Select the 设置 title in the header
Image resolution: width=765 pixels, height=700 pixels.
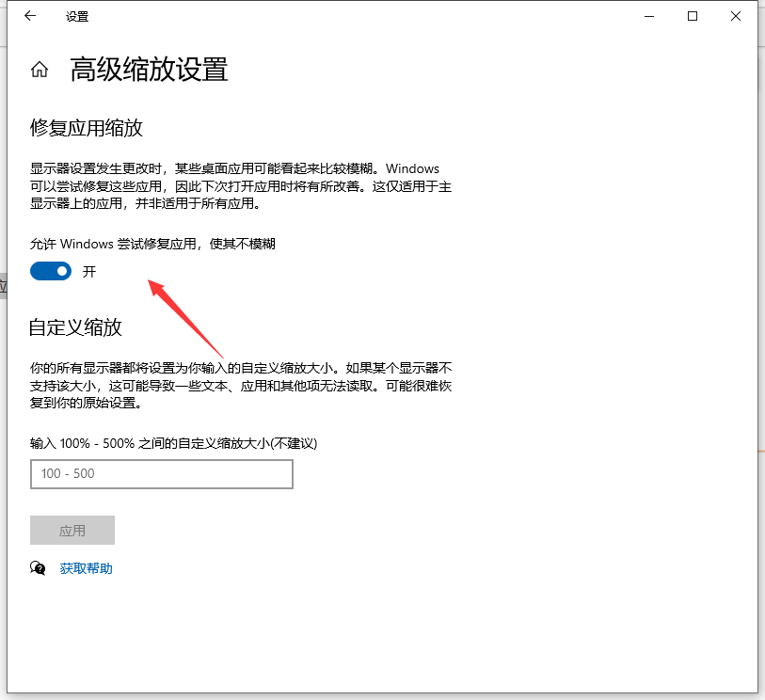tap(76, 16)
